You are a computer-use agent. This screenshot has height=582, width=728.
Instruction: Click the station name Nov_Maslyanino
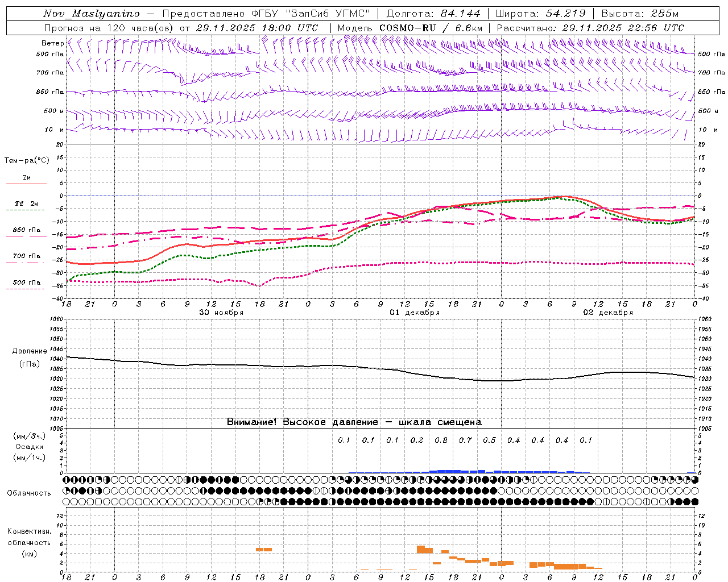[x=92, y=14]
